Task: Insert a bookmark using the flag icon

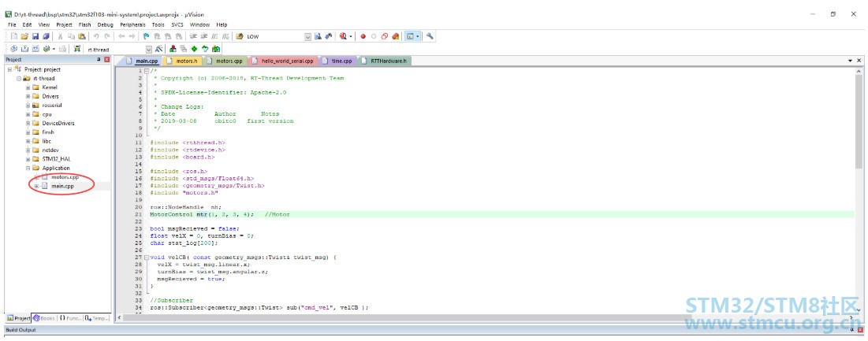Action: pos(146,36)
